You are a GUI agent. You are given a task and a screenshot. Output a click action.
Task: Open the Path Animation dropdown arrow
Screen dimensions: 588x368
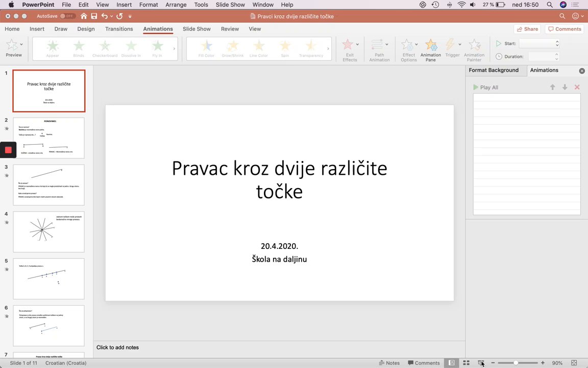(x=387, y=44)
